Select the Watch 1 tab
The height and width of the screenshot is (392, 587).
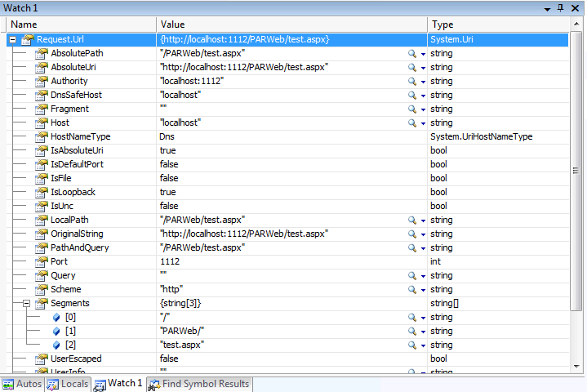(x=118, y=383)
